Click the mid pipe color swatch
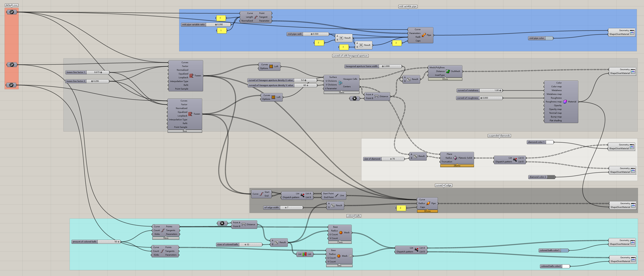Screen dimensions: 644x276 click(549, 38)
